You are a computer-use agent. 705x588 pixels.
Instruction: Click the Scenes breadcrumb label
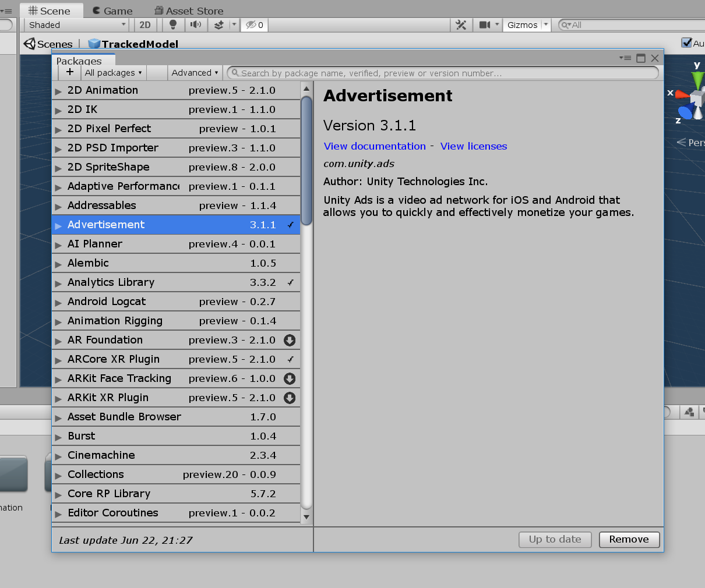tap(55, 44)
